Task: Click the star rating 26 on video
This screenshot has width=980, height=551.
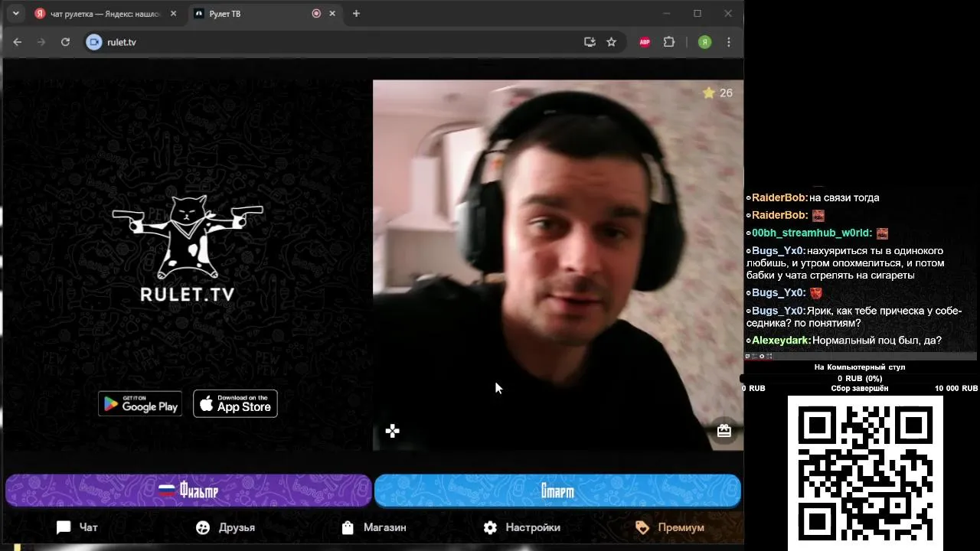Action: (717, 93)
